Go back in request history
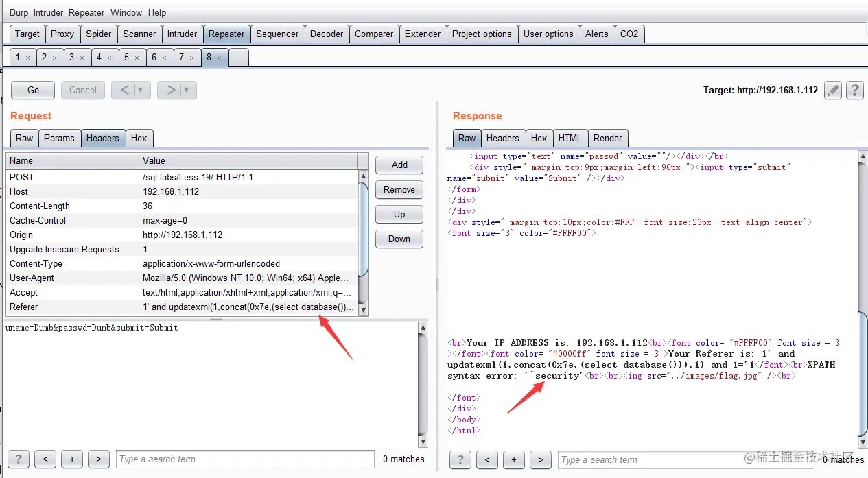The image size is (868, 478). pyautogui.click(x=124, y=90)
